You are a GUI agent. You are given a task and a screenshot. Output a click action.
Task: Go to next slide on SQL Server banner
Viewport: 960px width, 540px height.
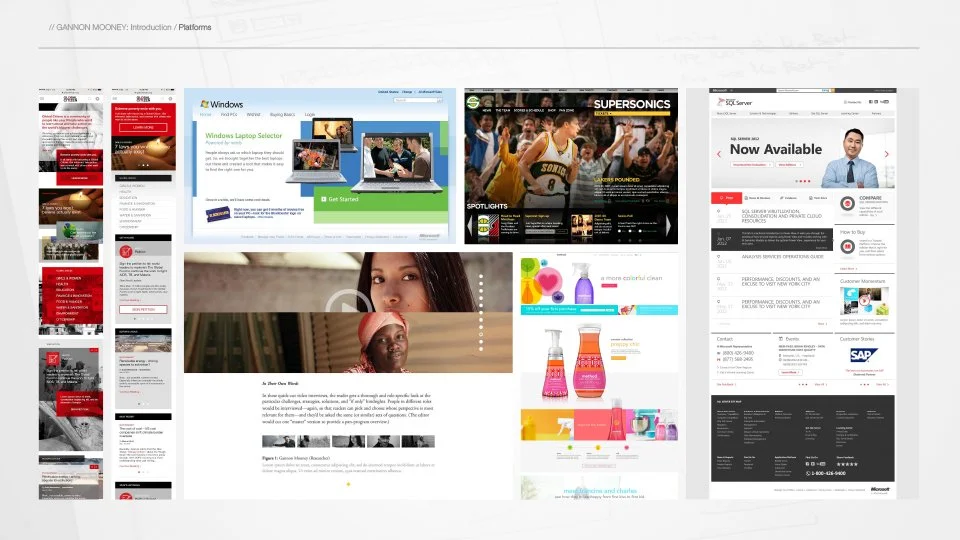tap(887, 154)
